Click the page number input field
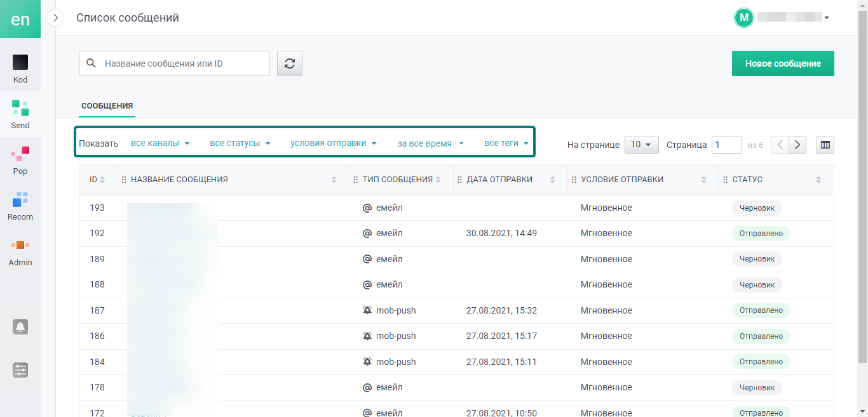Image resolution: width=868 pixels, height=417 pixels. coord(727,145)
